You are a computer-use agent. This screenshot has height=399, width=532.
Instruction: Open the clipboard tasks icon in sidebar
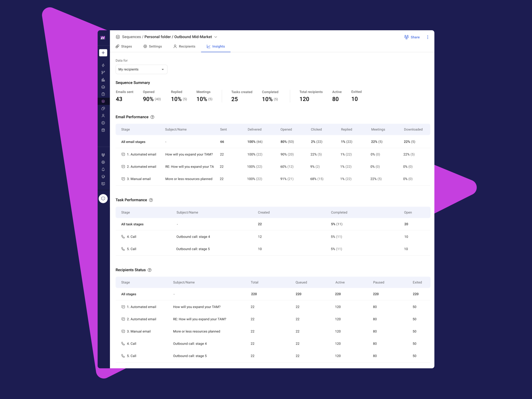click(103, 94)
